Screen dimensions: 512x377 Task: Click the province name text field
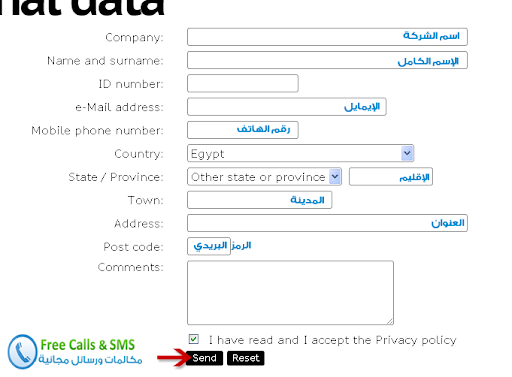click(391, 177)
